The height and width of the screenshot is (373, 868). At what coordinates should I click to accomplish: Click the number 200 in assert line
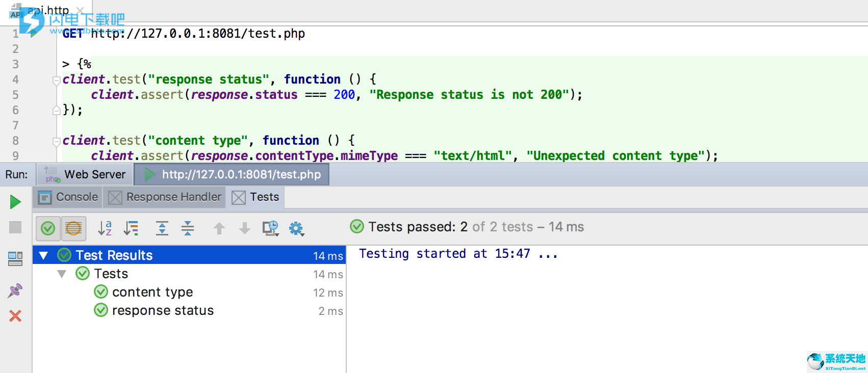pos(344,95)
